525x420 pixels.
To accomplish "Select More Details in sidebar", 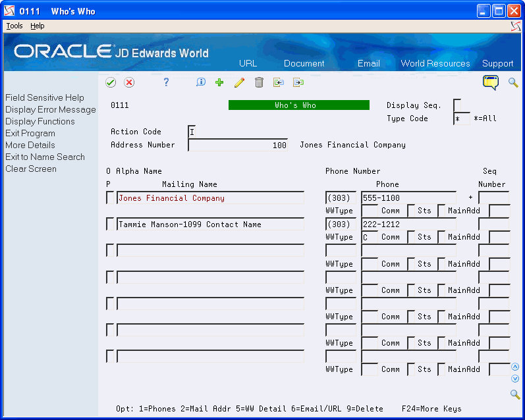I will [x=30, y=145].
